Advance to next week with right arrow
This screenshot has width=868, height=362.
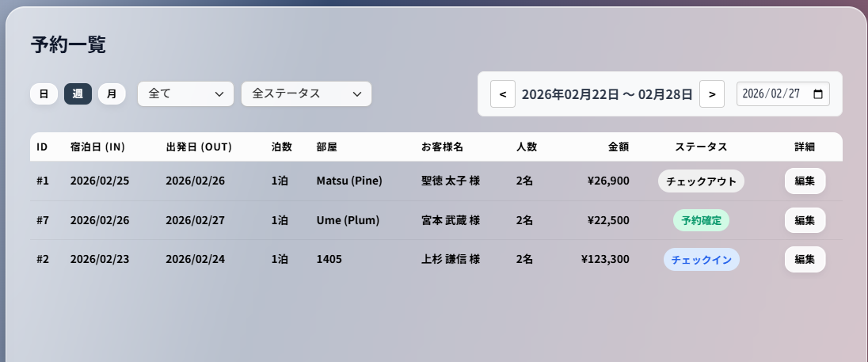(712, 93)
